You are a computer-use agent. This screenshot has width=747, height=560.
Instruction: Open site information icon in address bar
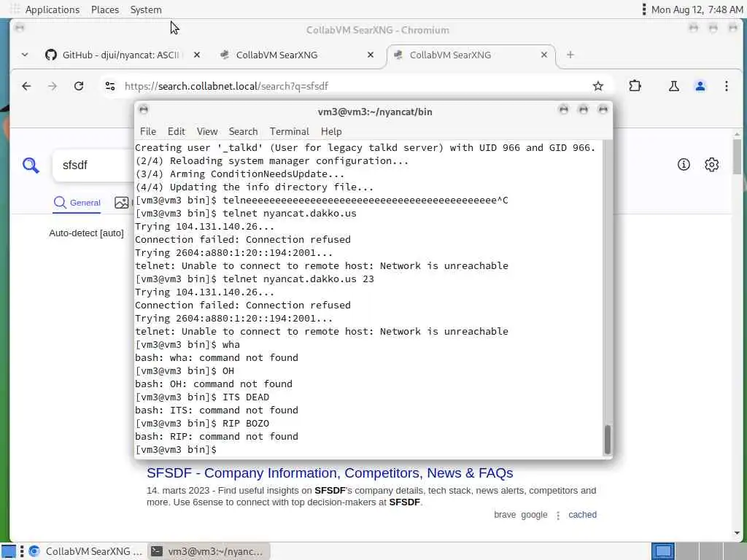click(x=110, y=86)
